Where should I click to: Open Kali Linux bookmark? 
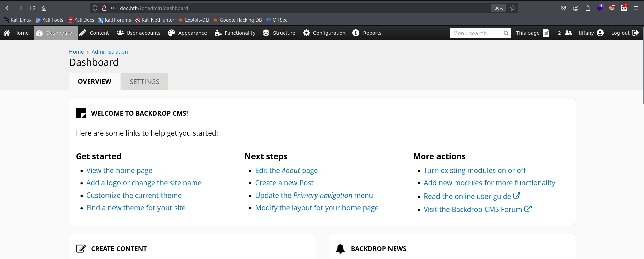click(17, 20)
